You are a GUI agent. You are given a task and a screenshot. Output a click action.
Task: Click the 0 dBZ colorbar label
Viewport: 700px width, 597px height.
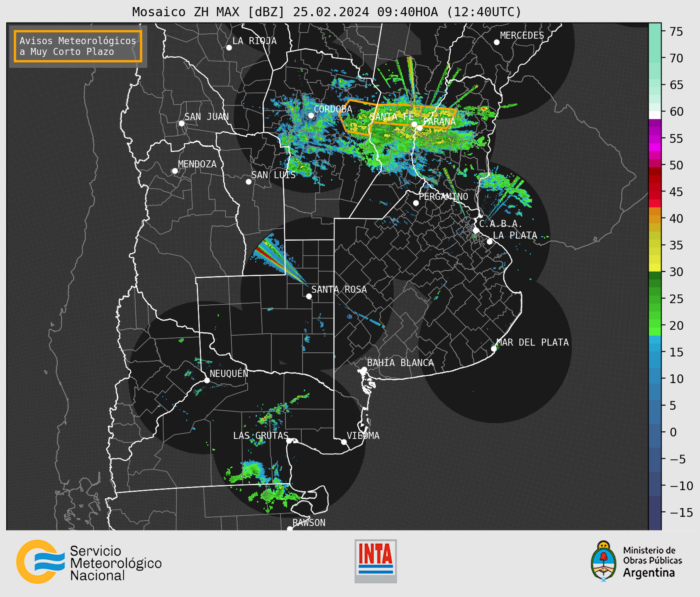tap(673, 432)
